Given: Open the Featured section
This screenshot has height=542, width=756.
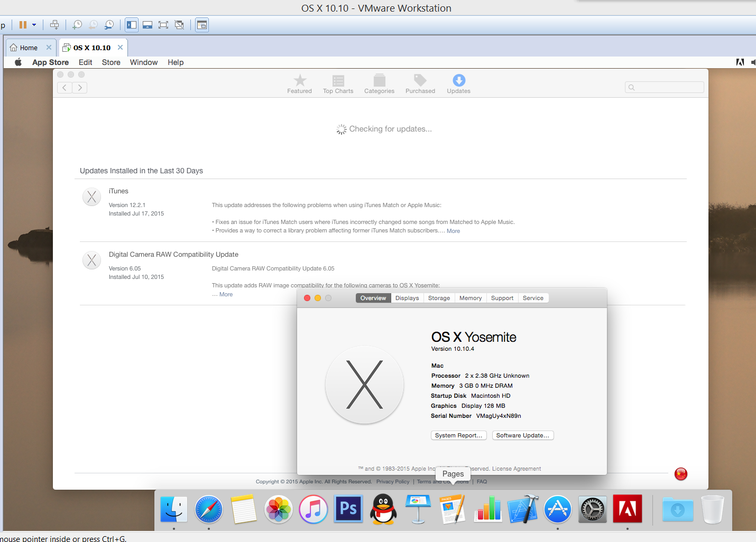Looking at the screenshot, I should [x=300, y=84].
